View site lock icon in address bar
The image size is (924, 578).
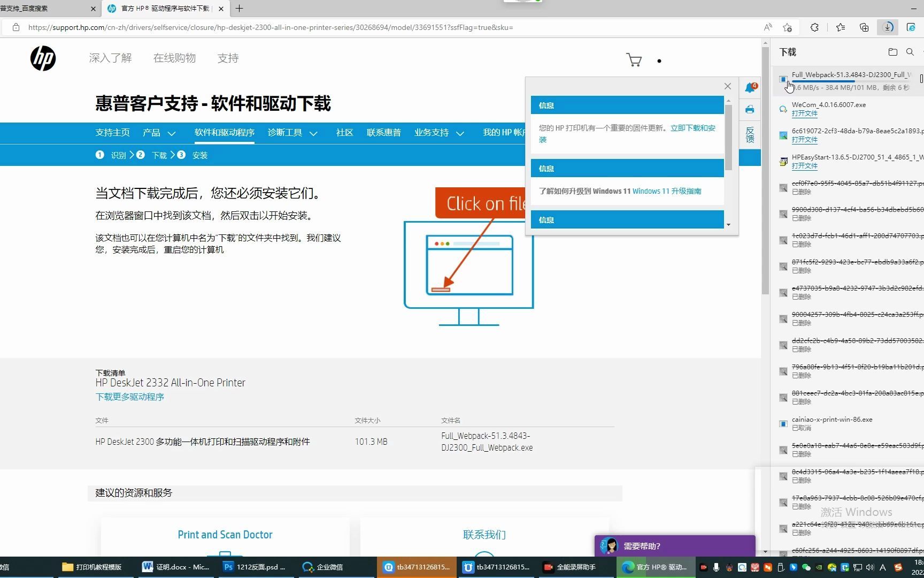16,27
